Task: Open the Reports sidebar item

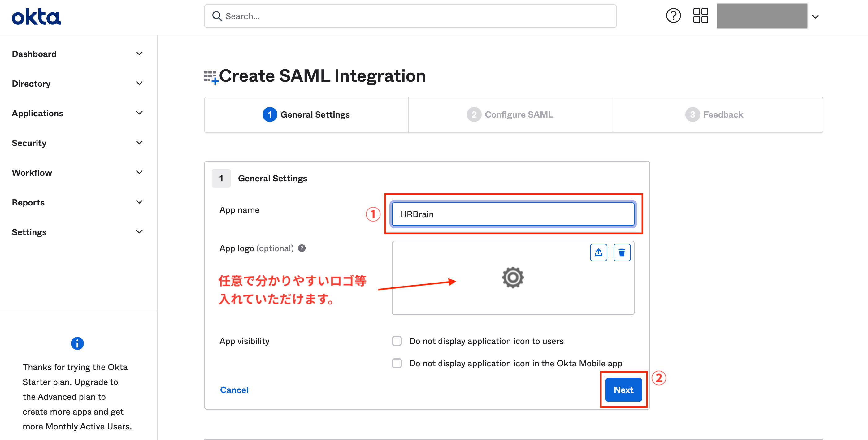Action: click(x=77, y=202)
